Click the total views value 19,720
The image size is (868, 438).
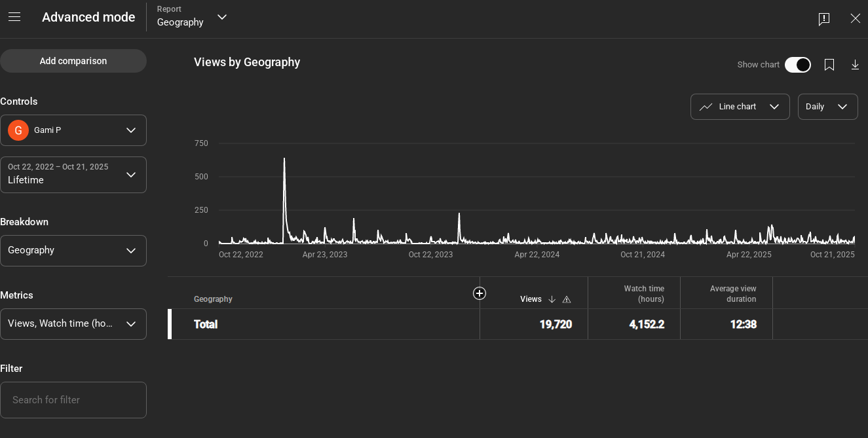[x=556, y=324]
